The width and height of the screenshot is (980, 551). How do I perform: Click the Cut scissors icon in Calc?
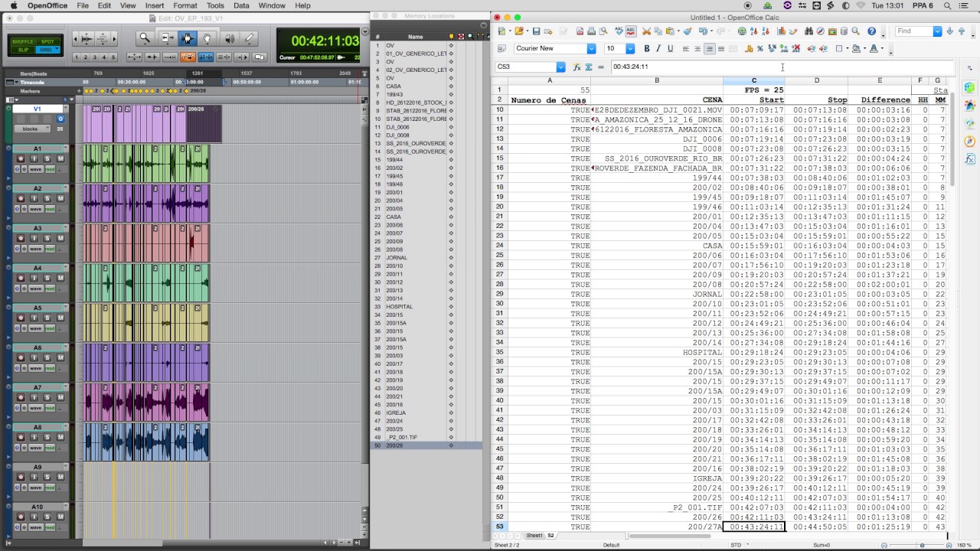(x=646, y=31)
